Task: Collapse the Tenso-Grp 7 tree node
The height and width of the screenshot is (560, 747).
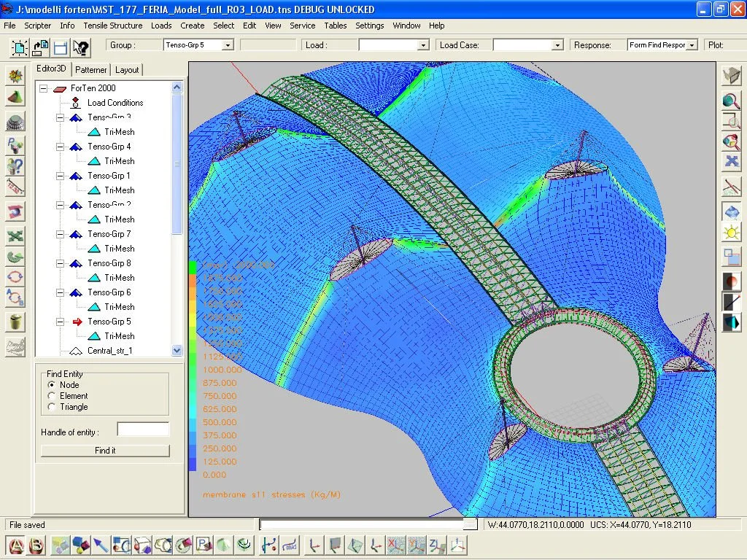Action: coord(60,234)
